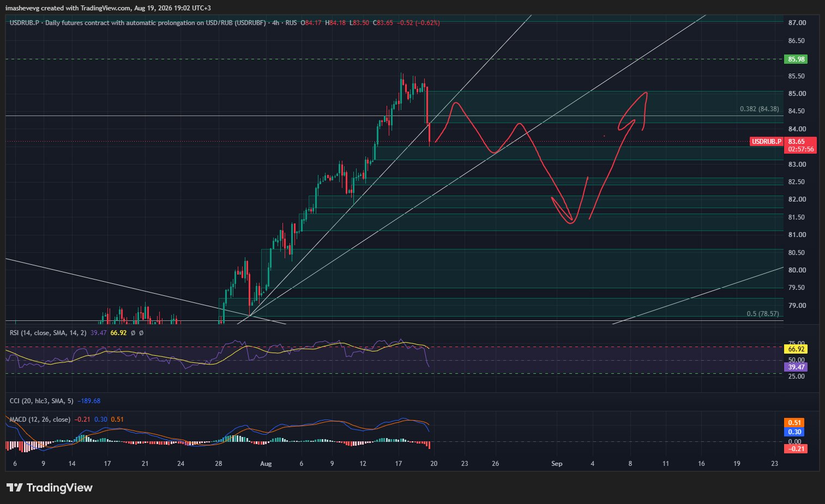This screenshot has height=504, width=825.
Task: Click the 81.00 price axis label
Action: pyautogui.click(x=797, y=235)
